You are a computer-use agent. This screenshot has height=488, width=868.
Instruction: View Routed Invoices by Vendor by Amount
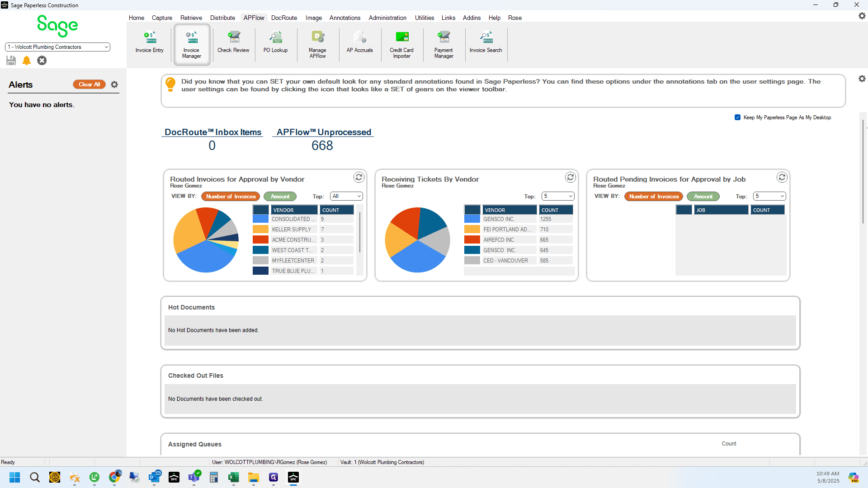click(x=280, y=197)
